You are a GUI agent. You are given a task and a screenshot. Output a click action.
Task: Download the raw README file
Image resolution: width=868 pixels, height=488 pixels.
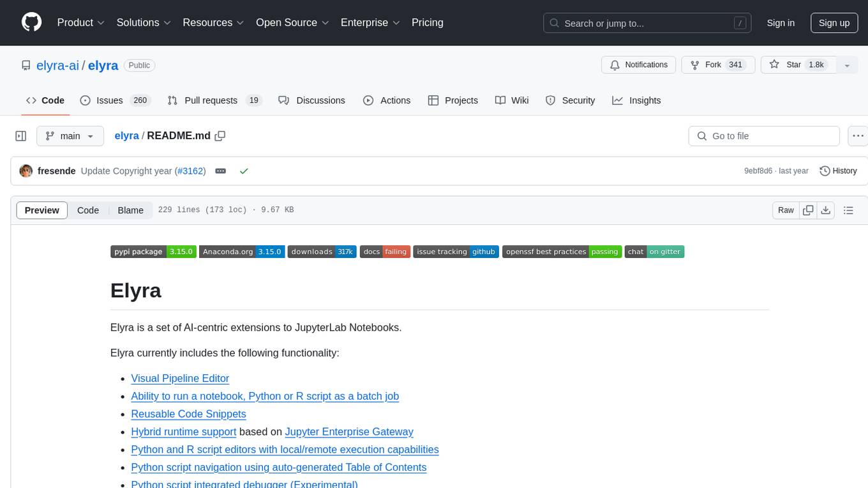pos(825,210)
